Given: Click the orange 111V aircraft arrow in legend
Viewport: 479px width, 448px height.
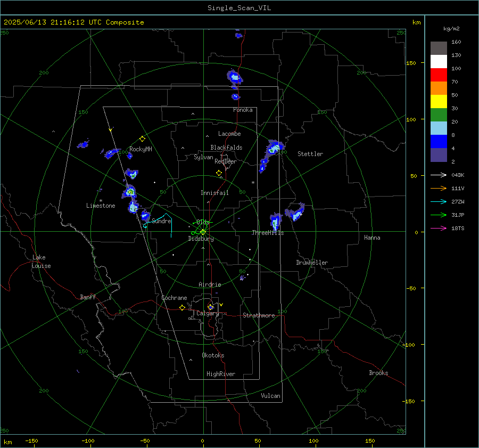Looking at the screenshot, I should point(439,189).
